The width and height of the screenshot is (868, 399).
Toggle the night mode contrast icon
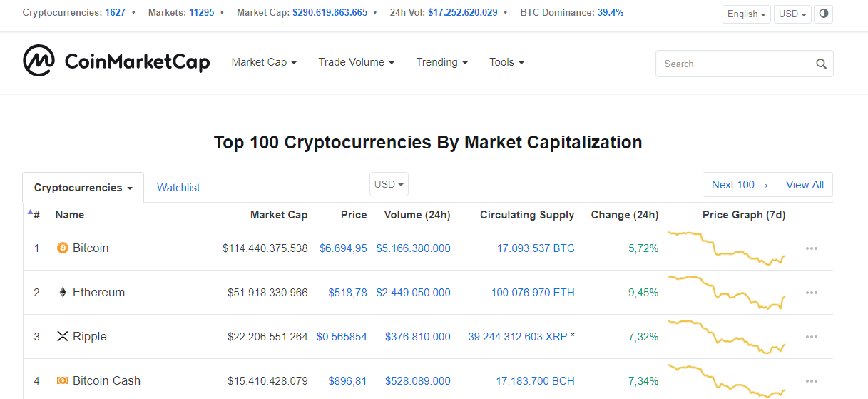[x=823, y=14]
